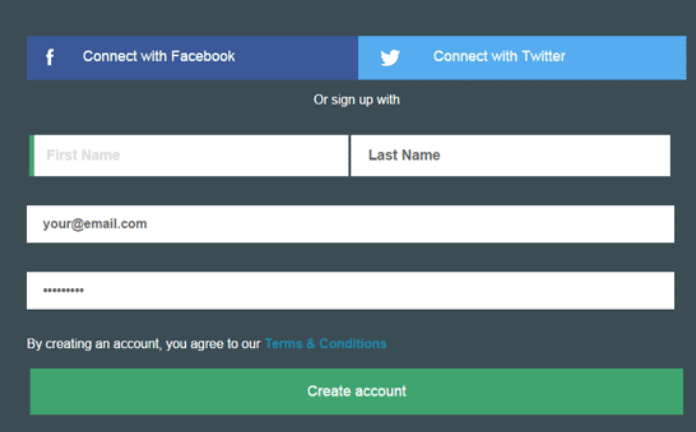Click the "Last Name" placeholder text
This screenshot has width=696, height=432.
pyautogui.click(x=404, y=155)
